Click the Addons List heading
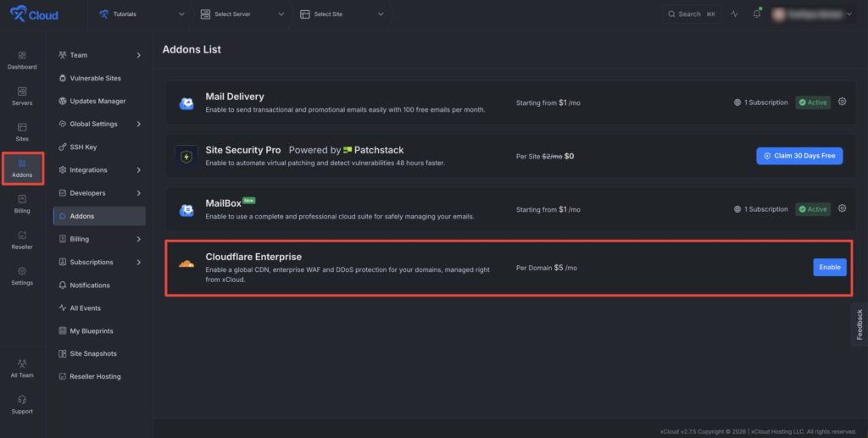Viewport: 868px width, 438px height. 192,49
